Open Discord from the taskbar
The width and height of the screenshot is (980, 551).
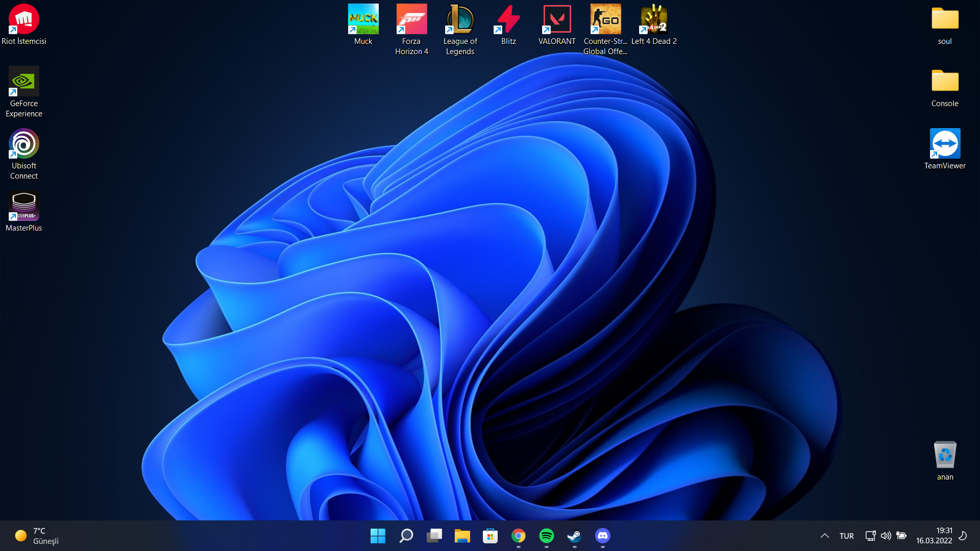(602, 536)
